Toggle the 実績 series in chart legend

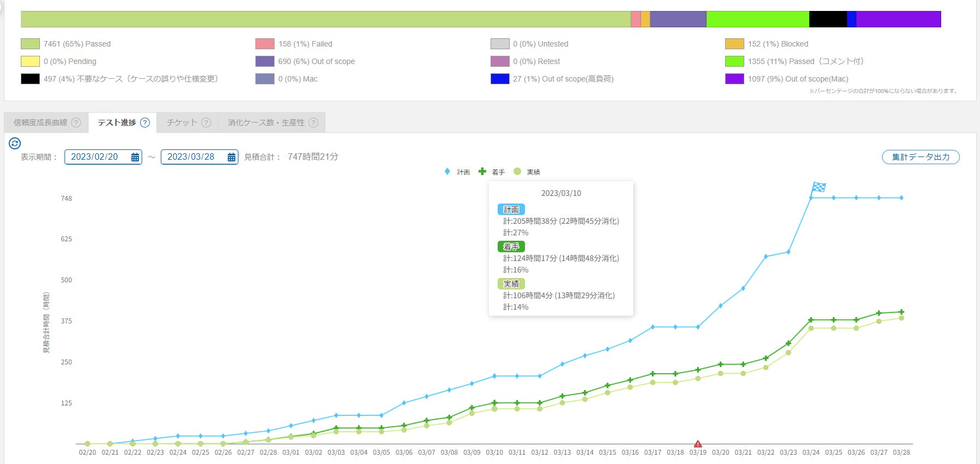(527, 172)
